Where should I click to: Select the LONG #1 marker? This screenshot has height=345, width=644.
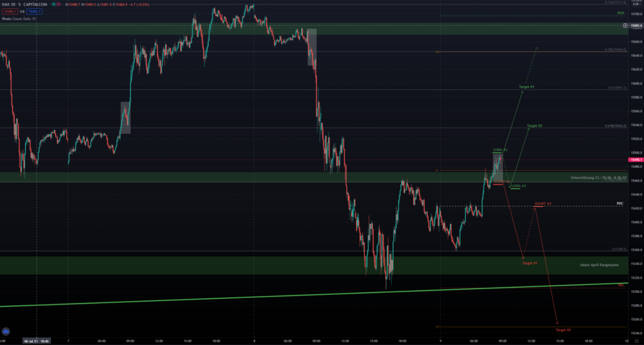(500, 150)
